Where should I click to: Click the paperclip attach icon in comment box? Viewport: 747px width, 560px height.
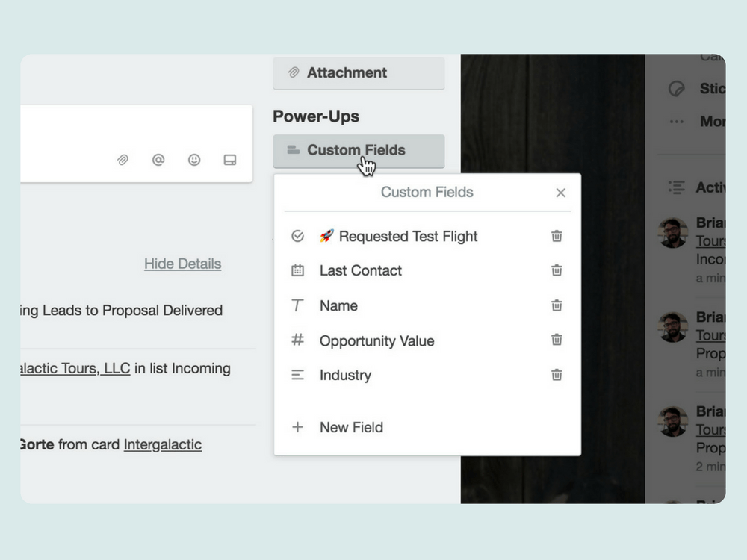123,160
